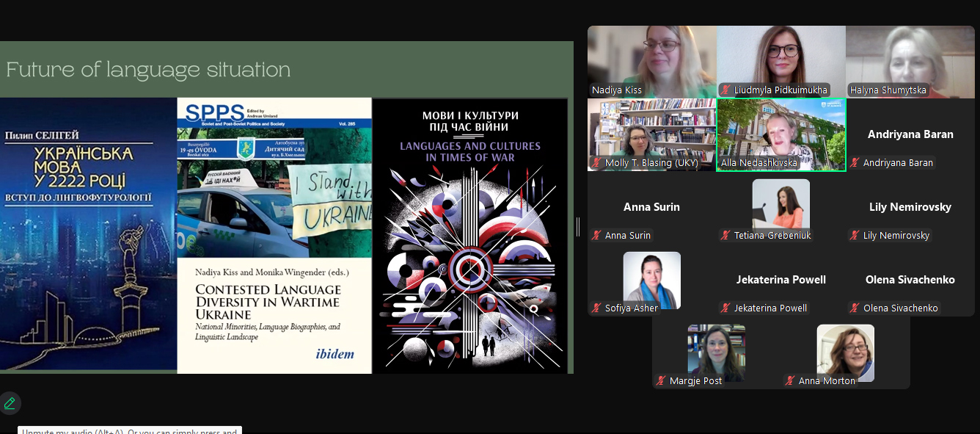Viewport: 980px width, 434px height.
Task: Click the Ukrainian Language in 2222 book cover
Action: pos(88,235)
